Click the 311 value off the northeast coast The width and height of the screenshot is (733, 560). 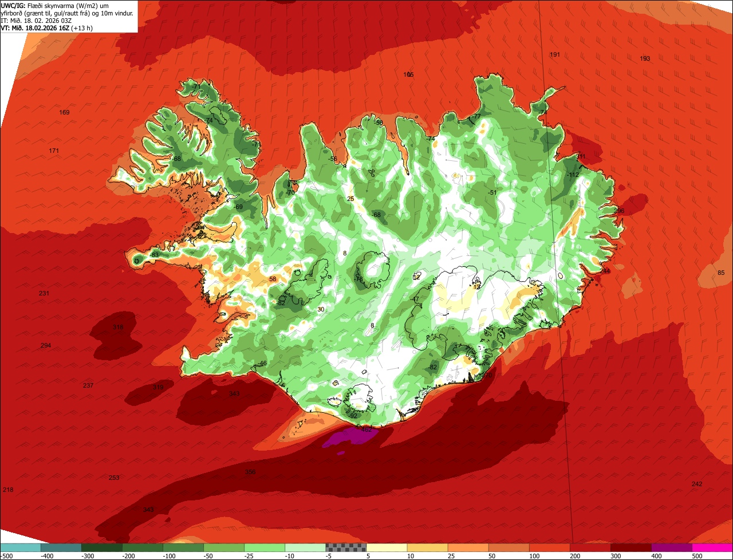tap(581, 156)
